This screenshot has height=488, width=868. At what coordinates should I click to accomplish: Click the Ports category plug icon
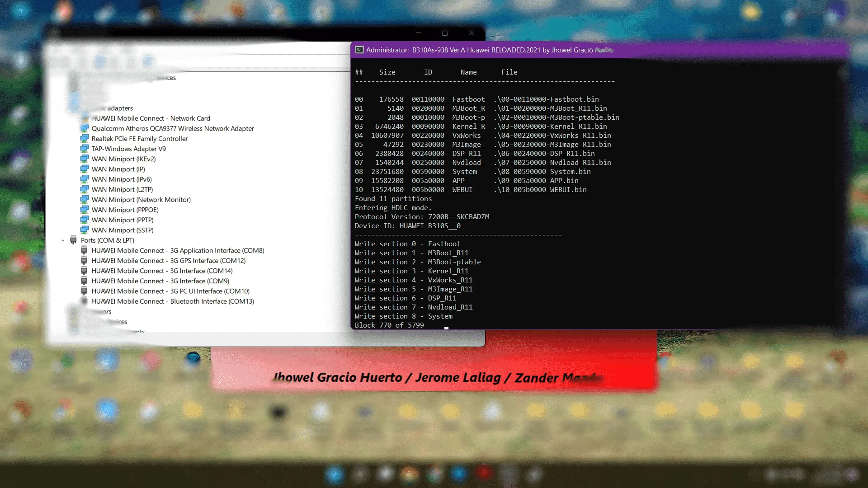click(x=73, y=240)
